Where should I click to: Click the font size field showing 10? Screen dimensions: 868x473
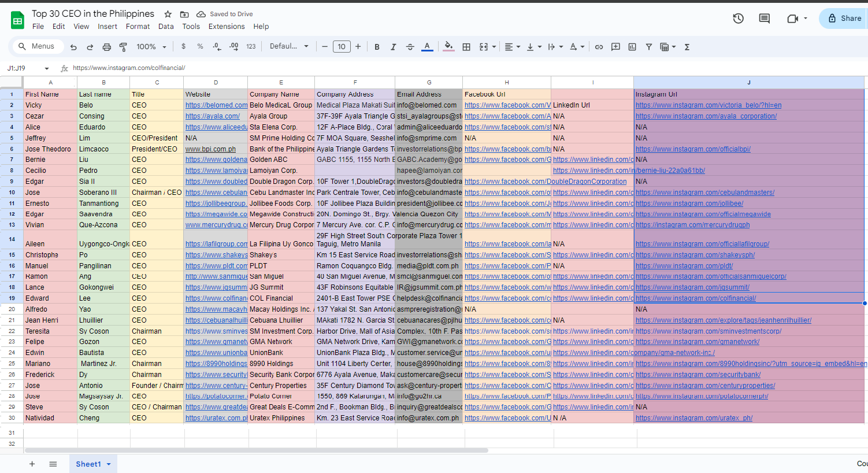tap(342, 47)
